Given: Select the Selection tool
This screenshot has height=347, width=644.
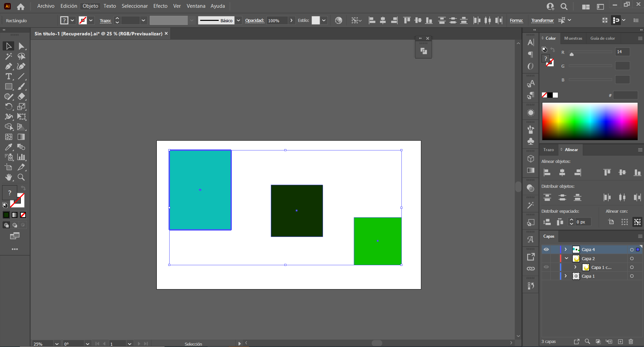Looking at the screenshot, I should tap(8, 46).
